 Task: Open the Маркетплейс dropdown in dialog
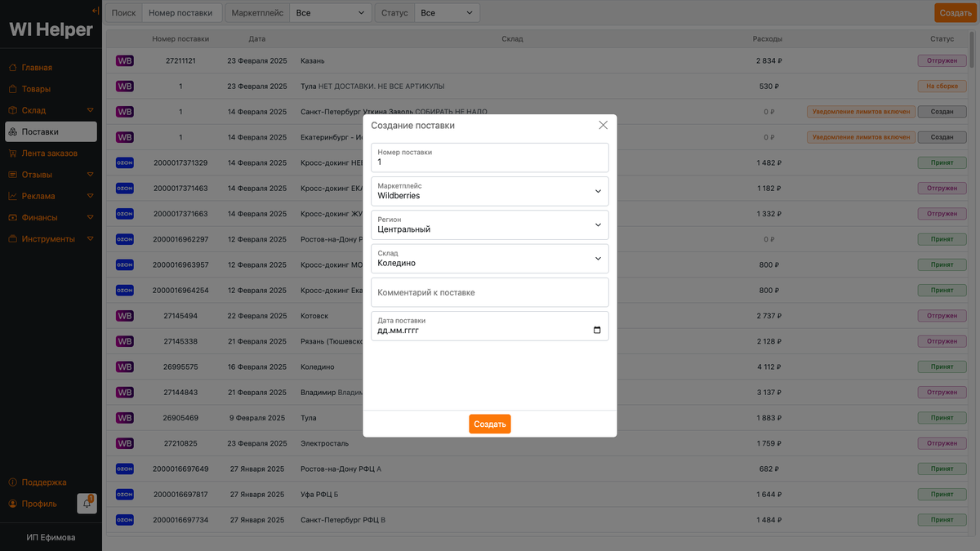click(490, 191)
